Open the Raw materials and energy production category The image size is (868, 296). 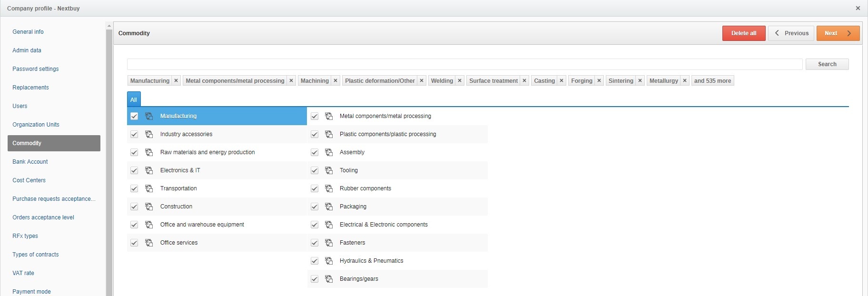207,152
